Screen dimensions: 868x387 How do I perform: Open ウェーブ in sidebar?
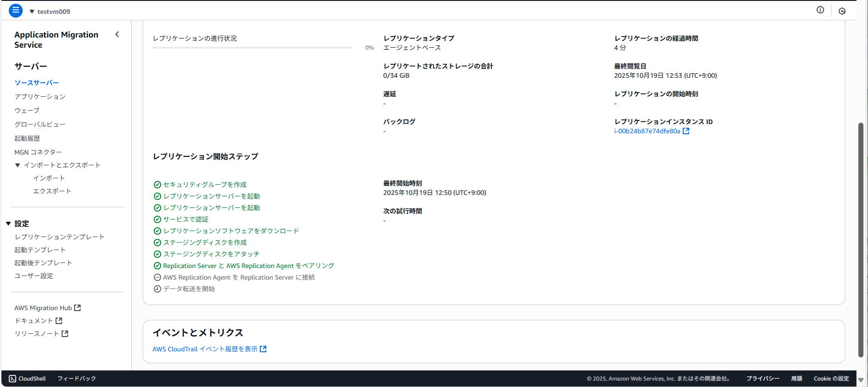click(x=27, y=111)
